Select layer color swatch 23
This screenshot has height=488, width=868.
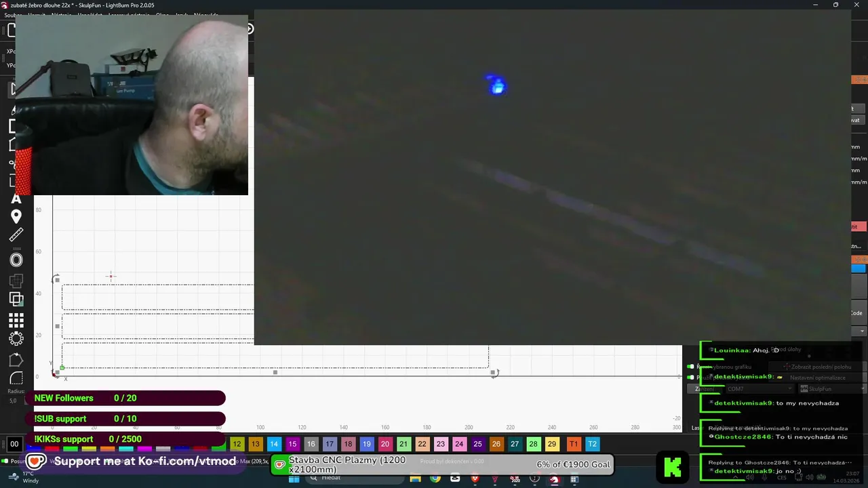pos(441,444)
